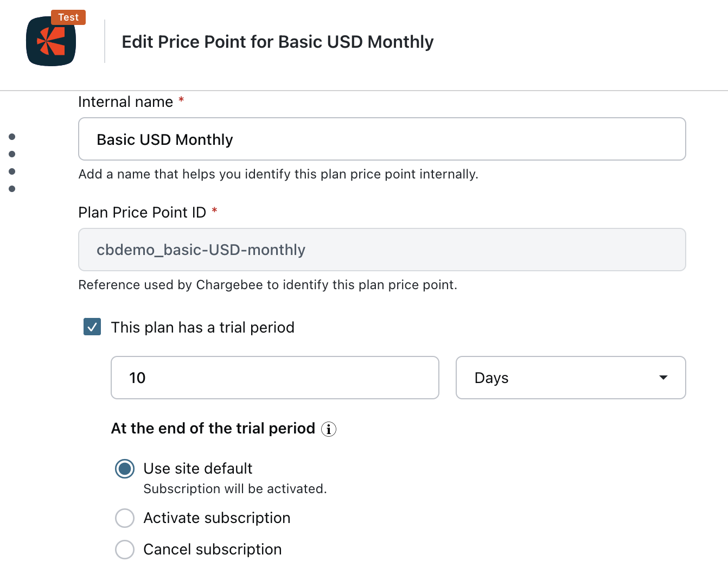
Task: Click the trial length field showing 10
Action: click(x=274, y=378)
